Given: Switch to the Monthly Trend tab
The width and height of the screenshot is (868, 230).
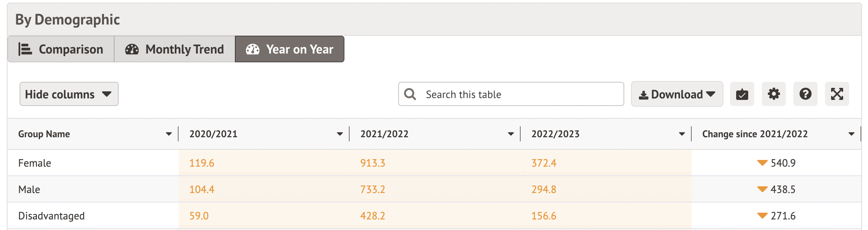Looking at the screenshot, I should tap(174, 49).
